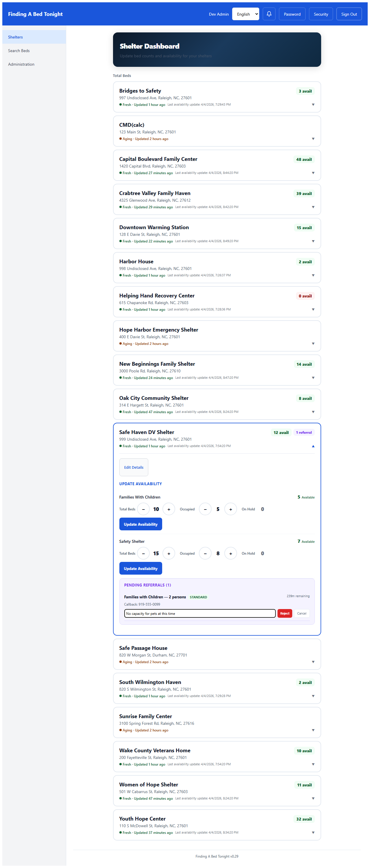Go to Search Beds in sidebar
The width and height of the screenshot is (370, 868).
click(x=19, y=51)
